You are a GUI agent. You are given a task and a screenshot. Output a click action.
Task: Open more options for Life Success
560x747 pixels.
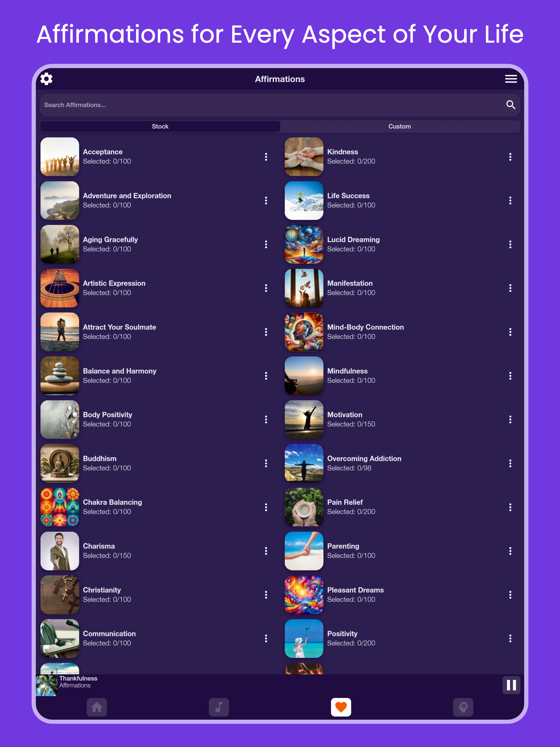pos(510,201)
